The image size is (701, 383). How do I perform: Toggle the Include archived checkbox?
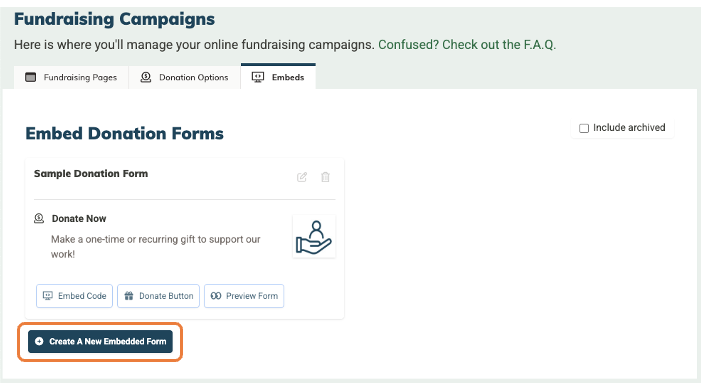584,128
